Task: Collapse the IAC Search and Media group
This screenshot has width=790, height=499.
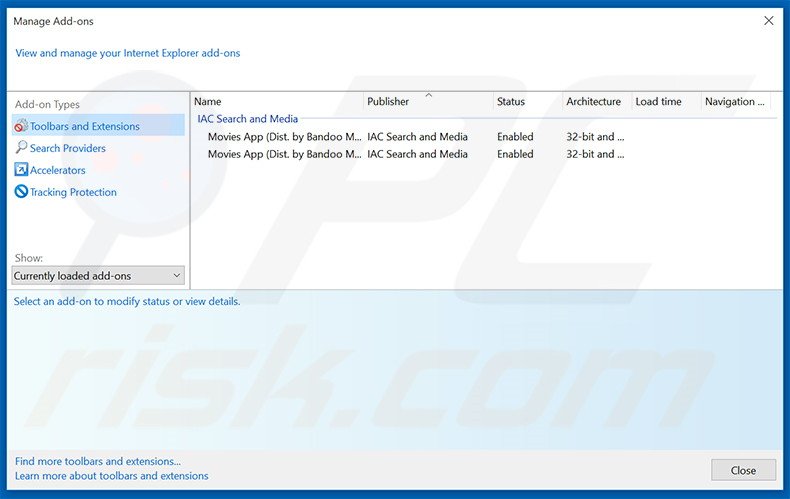Action: point(247,119)
